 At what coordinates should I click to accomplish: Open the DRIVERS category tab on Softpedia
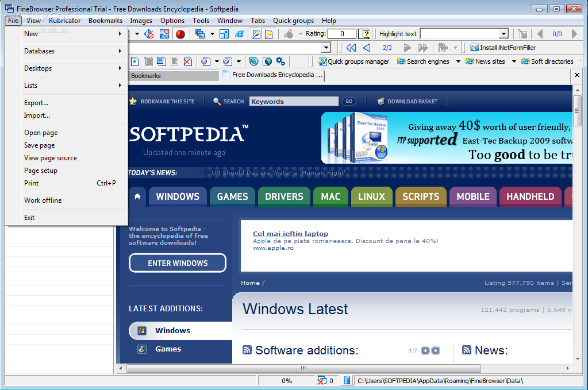[x=284, y=196]
